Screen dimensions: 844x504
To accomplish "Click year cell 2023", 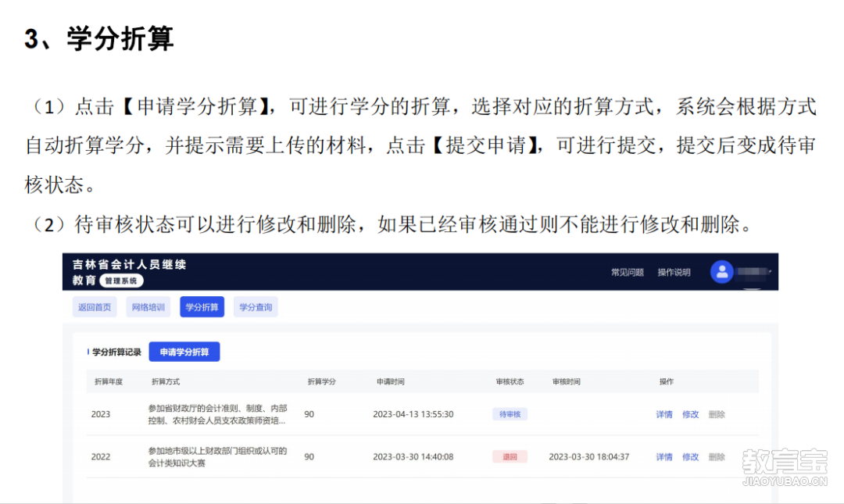I will click(101, 414).
